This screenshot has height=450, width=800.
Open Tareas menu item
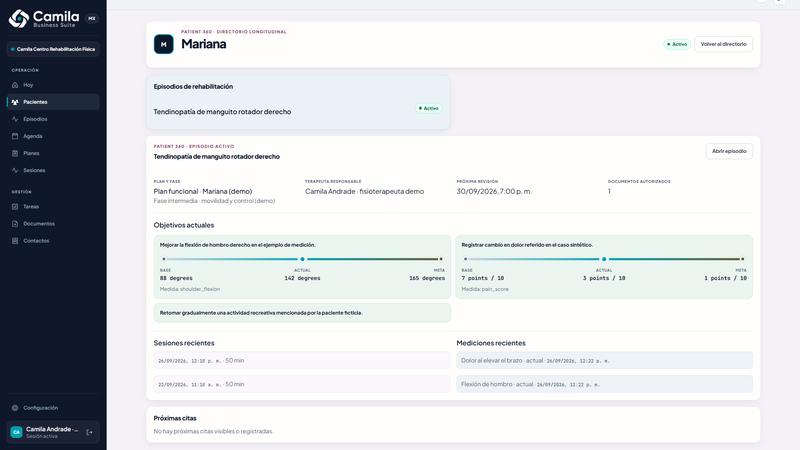point(53,207)
